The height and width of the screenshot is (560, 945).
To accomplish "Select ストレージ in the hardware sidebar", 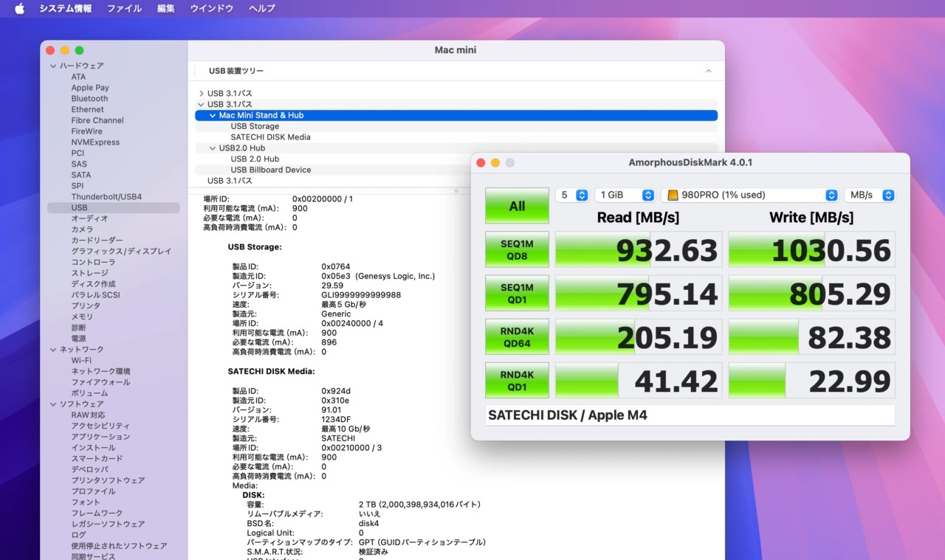I will click(89, 273).
